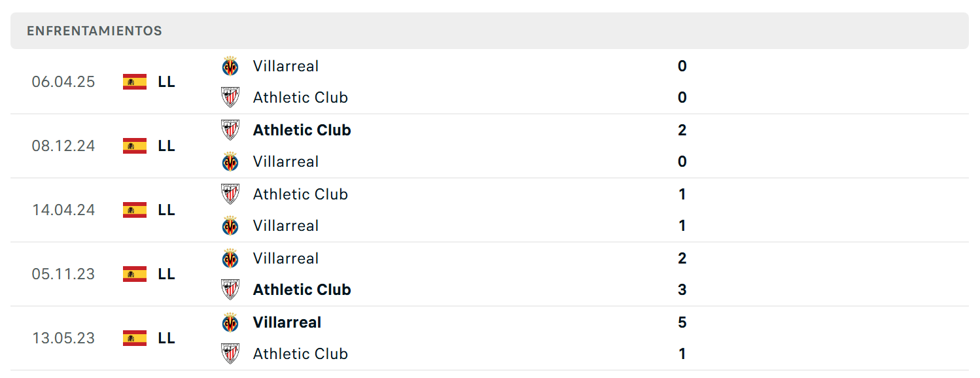980x378 pixels.
Task: Open bold Athletic Club name in 05.11.23 match
Action: pos(302,290)
